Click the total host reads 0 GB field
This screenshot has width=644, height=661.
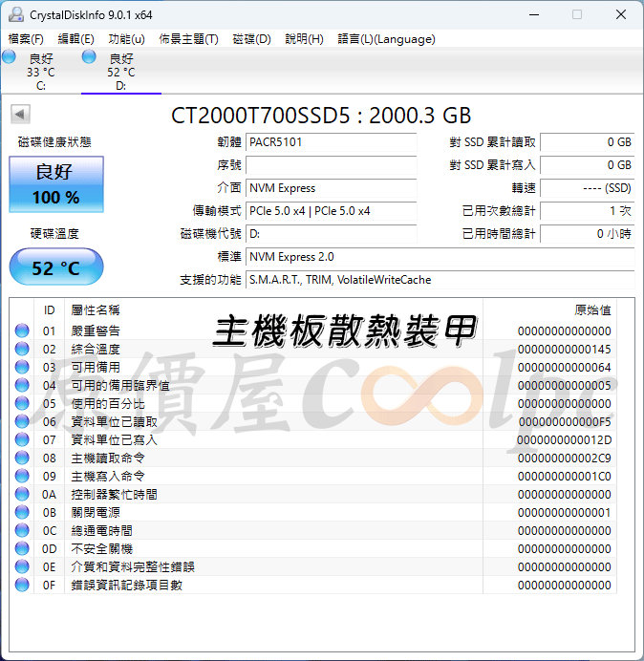point(587,142)
